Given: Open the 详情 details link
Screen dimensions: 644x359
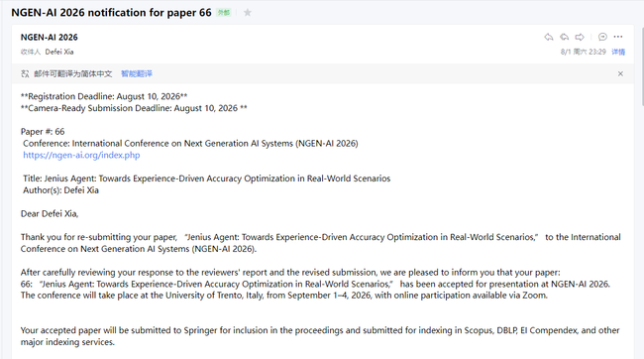Looking at the screenshot, I should pyautogui.click(x=618, y=52).
